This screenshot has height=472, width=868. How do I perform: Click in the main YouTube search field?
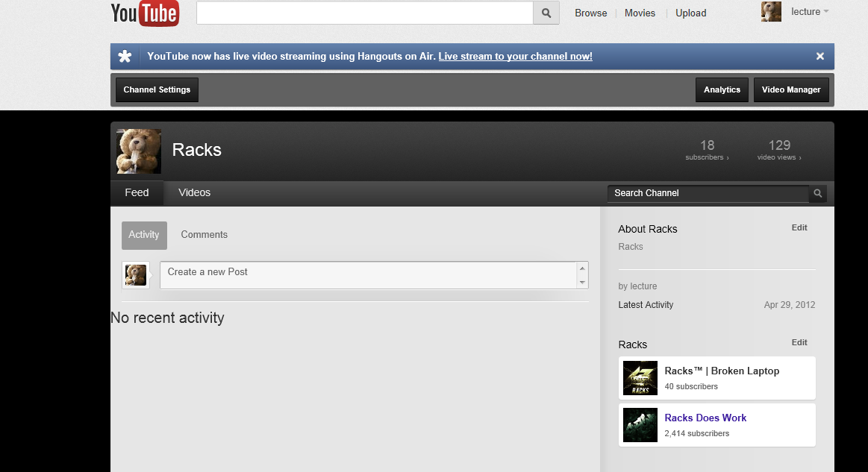point(365,13)
